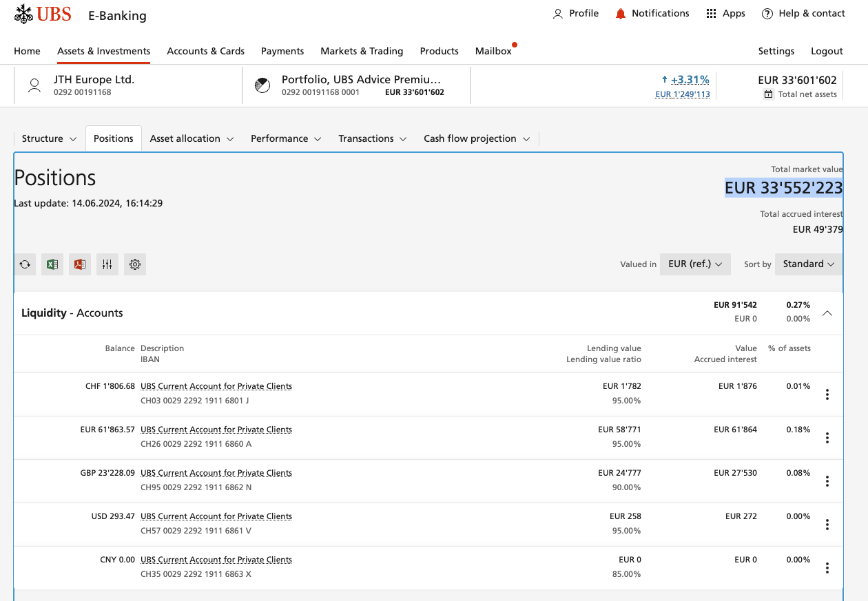The image size is (868, 601).
Task: Click the +3.31% performance link
Action: pos(690,80)
